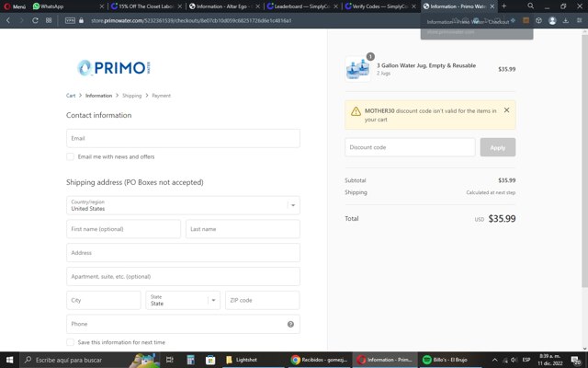Switch to Leaderboard — SimplyCodes tab
Screen dimensions: 588x368
[302, 6]
